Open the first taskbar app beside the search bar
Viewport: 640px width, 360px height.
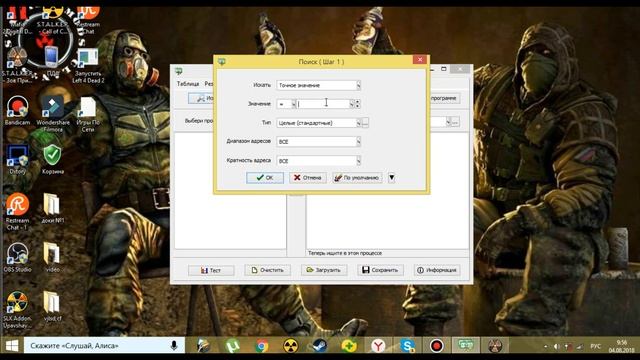tap(203, 346)
